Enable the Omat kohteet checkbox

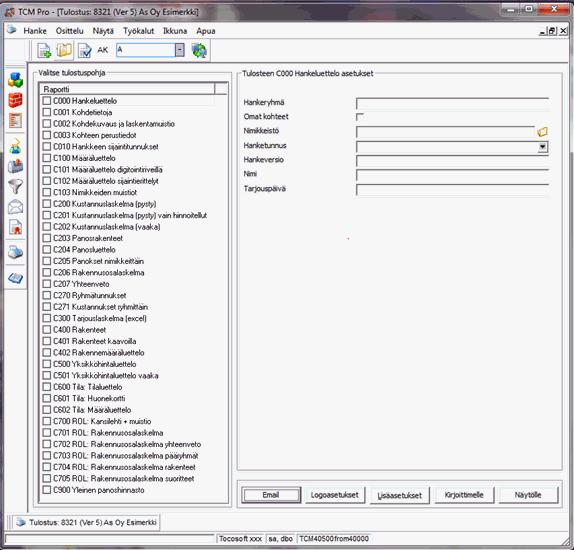(x=360, y=117)
